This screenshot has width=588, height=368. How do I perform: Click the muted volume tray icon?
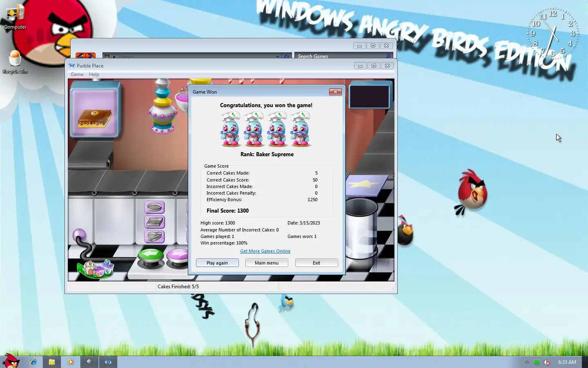click(546, 362)
